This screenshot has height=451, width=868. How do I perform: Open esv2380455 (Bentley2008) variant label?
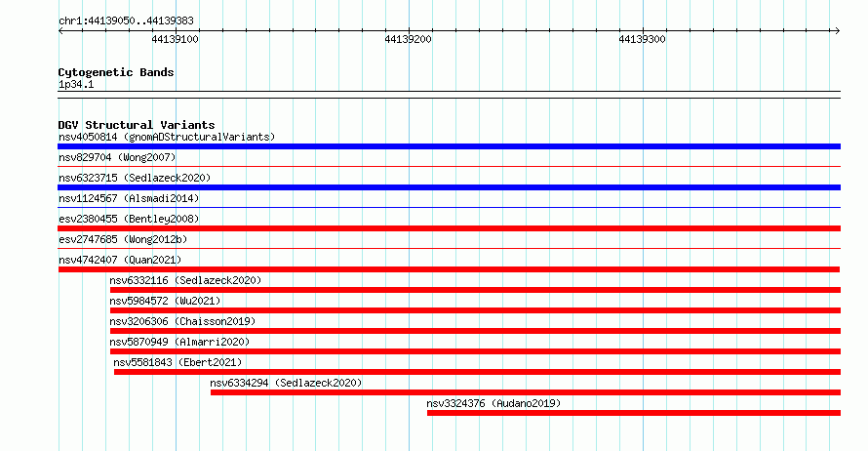point(129,219)
